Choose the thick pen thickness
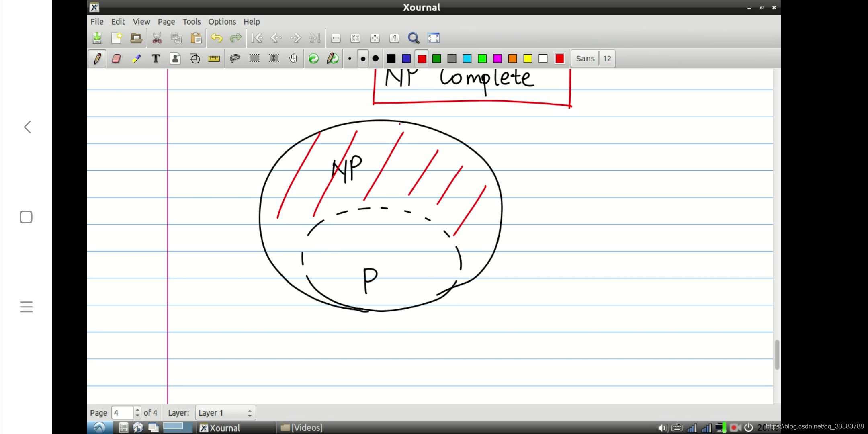This screenshot has height=434, width=868. (x=375, y=59)
